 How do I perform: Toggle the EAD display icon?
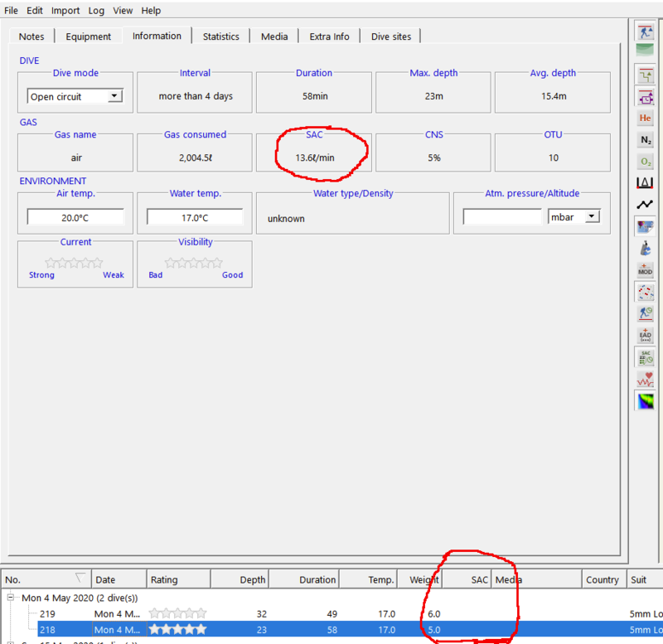click(645, 335)
